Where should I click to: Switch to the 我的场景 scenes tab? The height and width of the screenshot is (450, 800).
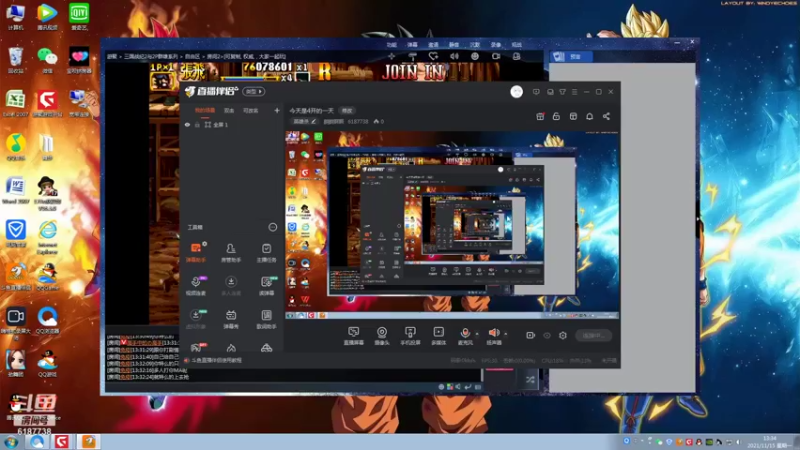205,111
